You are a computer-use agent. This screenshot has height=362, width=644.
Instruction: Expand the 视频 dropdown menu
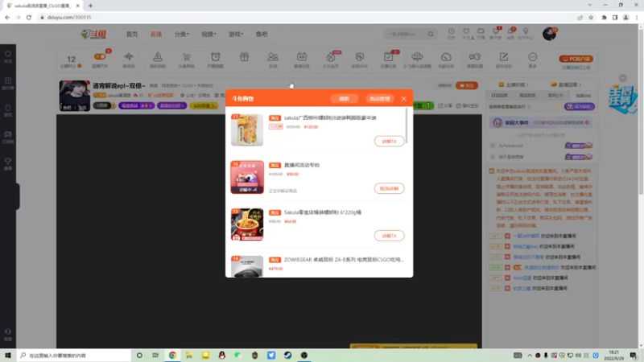208,34
